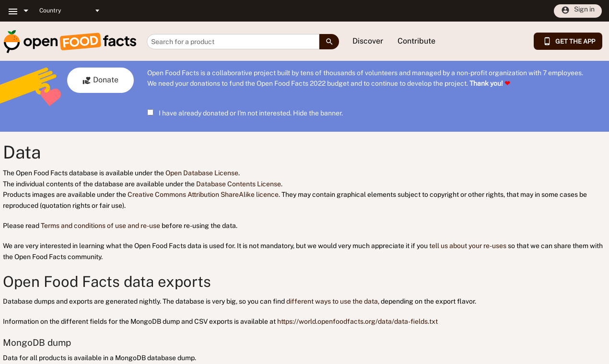Click the heart emoji after Thank you
This screenshot has width=609, height=364.
point(508,83)
